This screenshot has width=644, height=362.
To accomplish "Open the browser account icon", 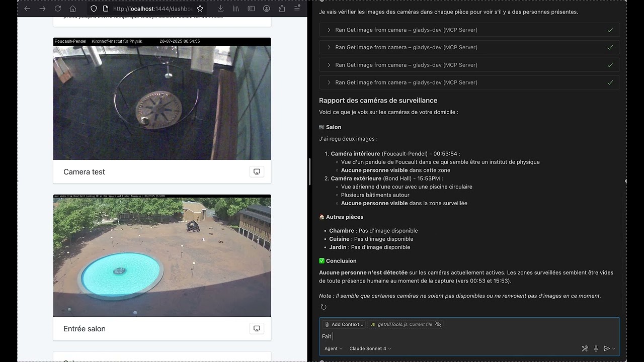I will (x=267, y=9).
